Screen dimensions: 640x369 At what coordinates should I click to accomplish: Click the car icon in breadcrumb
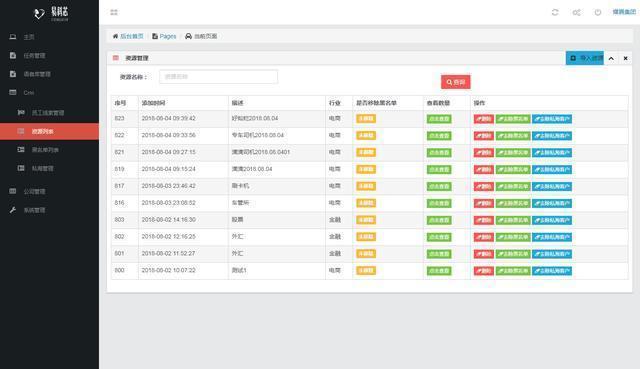coord(188,36)
